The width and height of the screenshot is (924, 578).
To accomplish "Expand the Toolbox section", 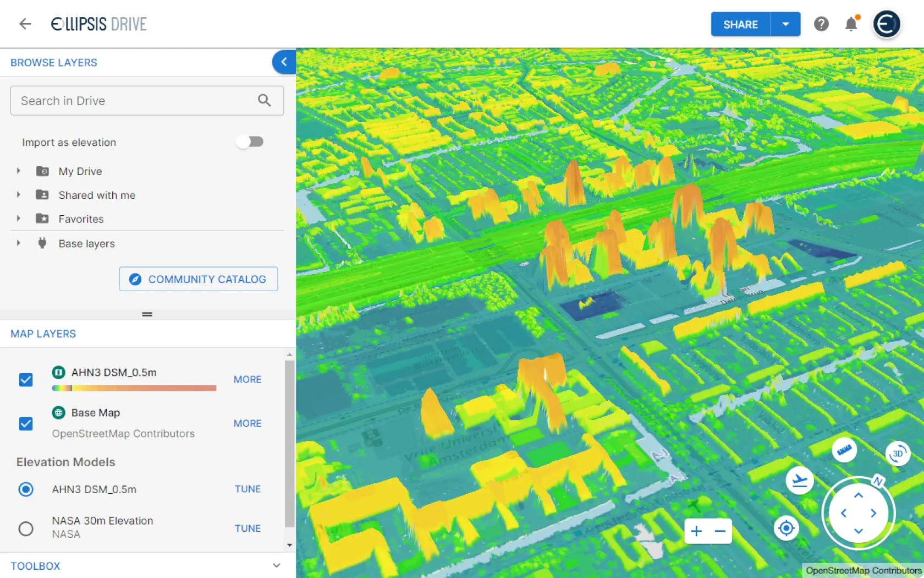I will tap(276, 565).
